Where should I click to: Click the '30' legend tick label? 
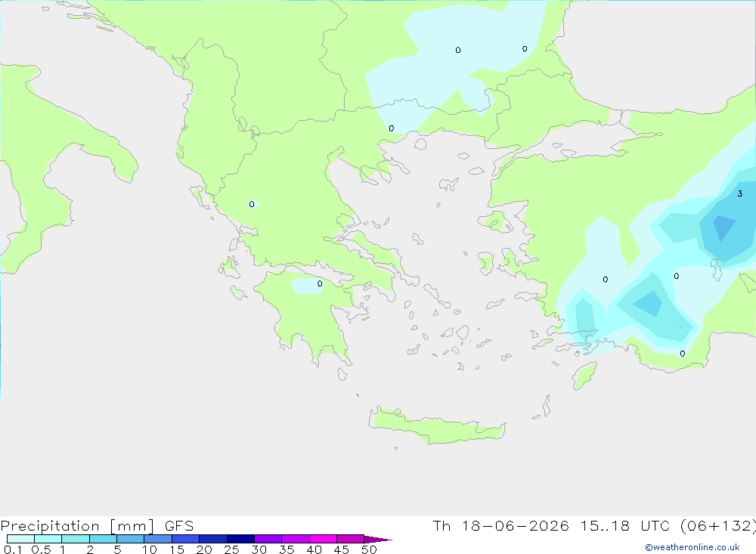coord(259,549)
